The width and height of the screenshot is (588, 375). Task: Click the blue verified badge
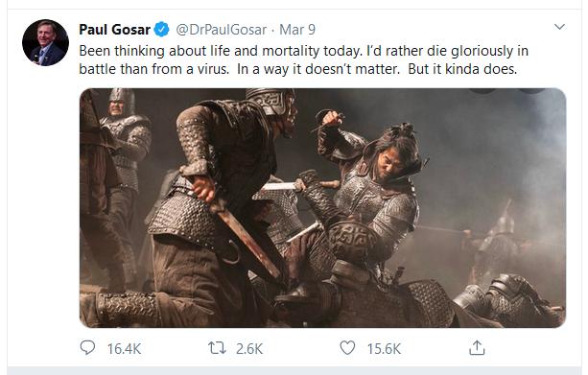click(x=161, y=29)
